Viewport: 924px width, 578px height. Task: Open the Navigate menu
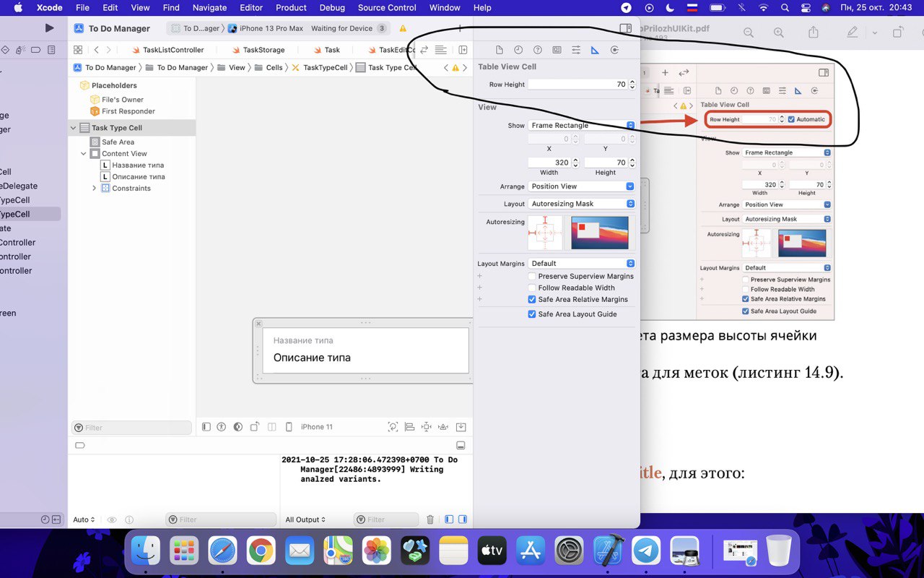point(209,8)
